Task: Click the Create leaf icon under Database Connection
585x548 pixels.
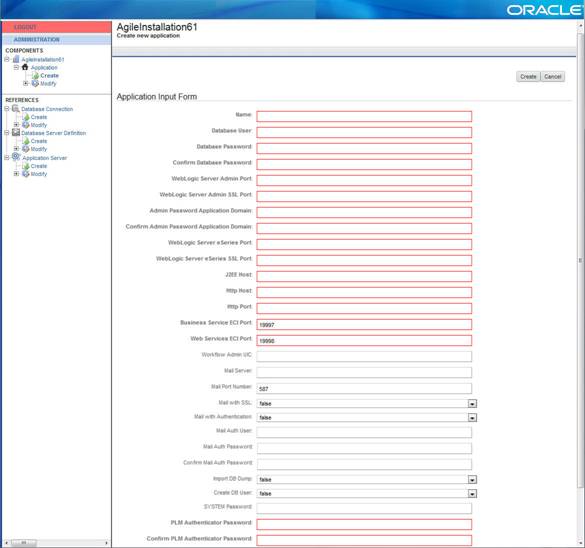Action: pos(26,117)
